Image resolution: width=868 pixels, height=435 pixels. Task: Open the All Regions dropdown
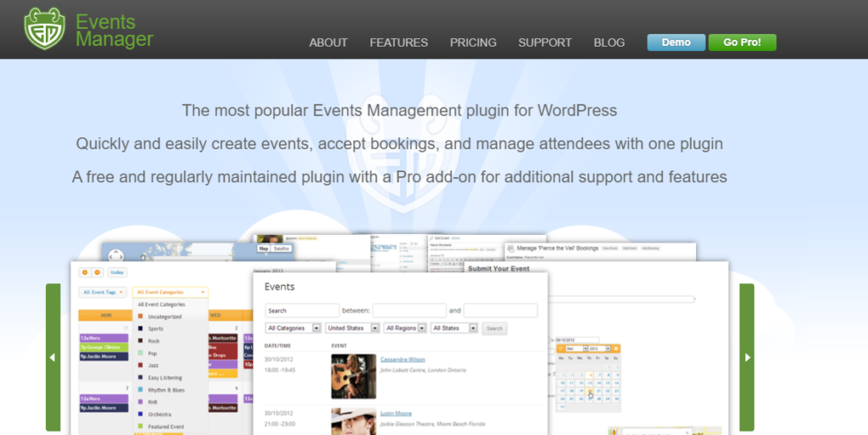point(405,328)
